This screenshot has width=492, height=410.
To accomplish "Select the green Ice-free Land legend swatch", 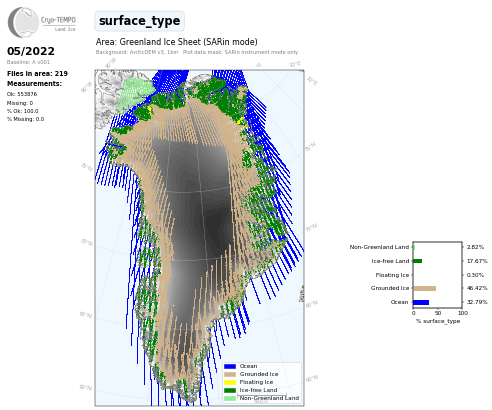I will click(230, 390).
